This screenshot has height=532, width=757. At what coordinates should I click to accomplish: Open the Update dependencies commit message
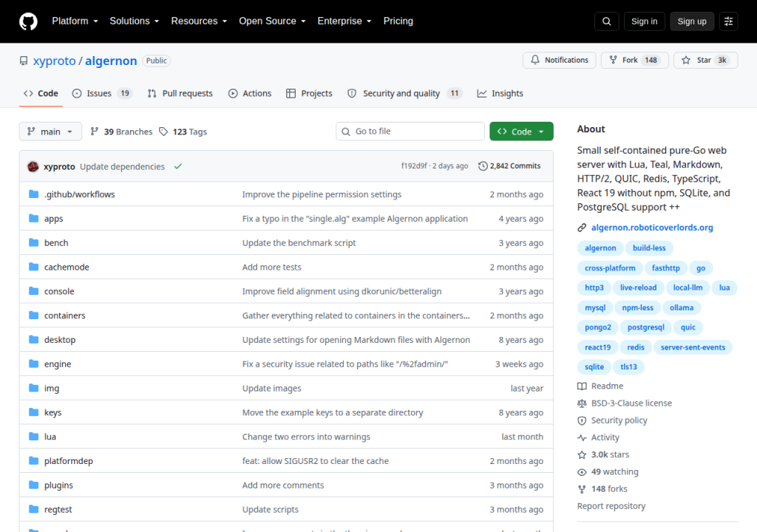tap(122, 166)
